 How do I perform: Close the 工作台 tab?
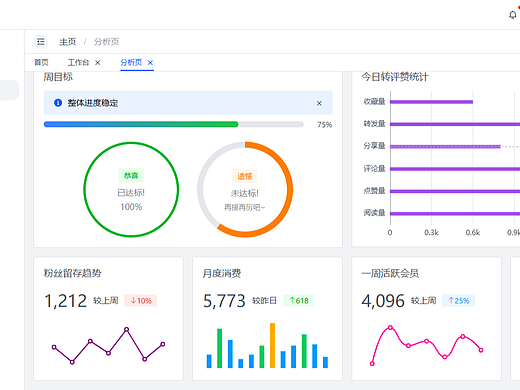coord(98,62)
